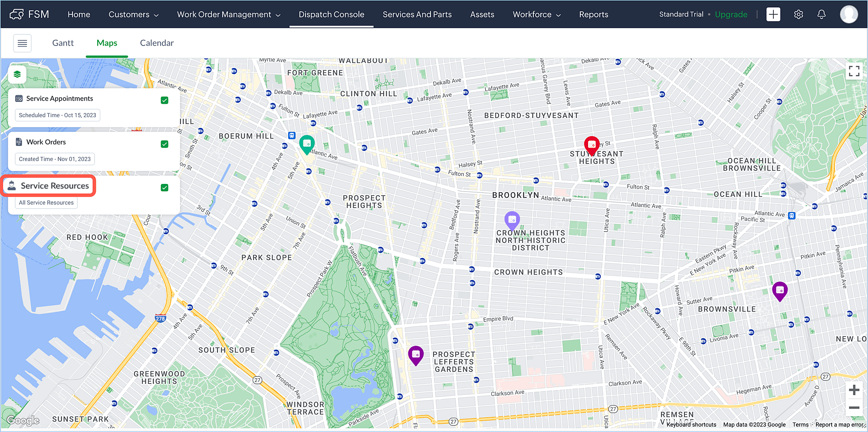The height and width of the screenshot is (432, 868).
Task: Click the Upgrade link
Action: point(731,14)
